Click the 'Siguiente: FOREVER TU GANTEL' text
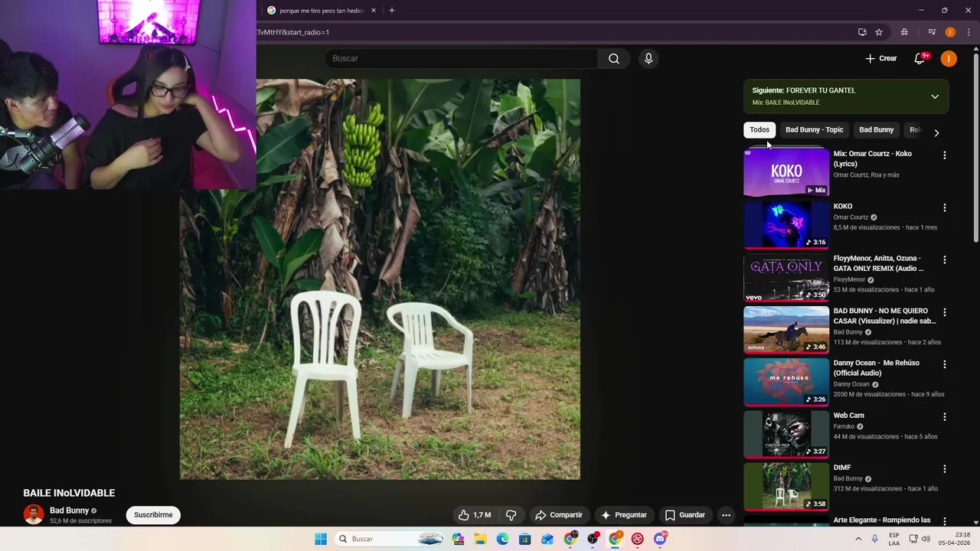This screenshot has height=551, width=980. [x=804, y=90]
